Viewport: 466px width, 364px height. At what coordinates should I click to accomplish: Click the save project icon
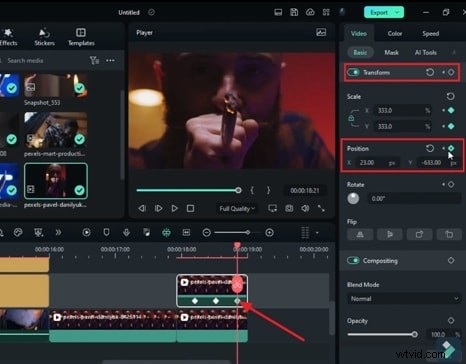(294, 12)
